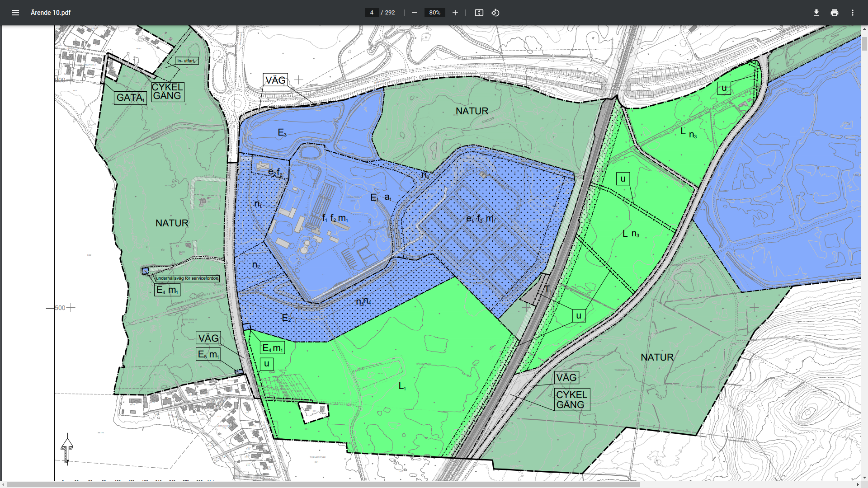This screenshot has height=488, width=868.
Task: Click the vertical scrollbar thumb
Action: coord(864,44)
